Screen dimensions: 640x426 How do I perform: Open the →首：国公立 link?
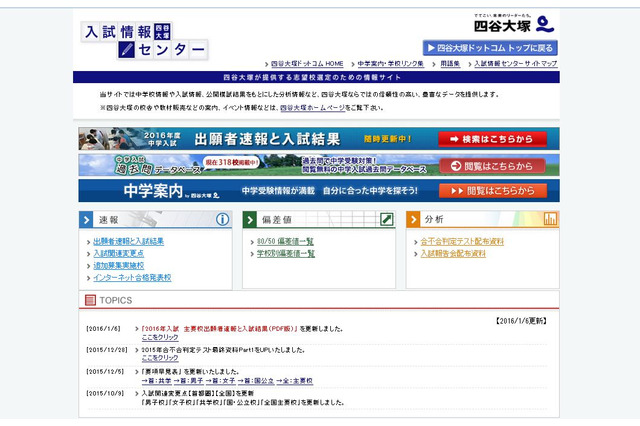(x=256, y=381)
